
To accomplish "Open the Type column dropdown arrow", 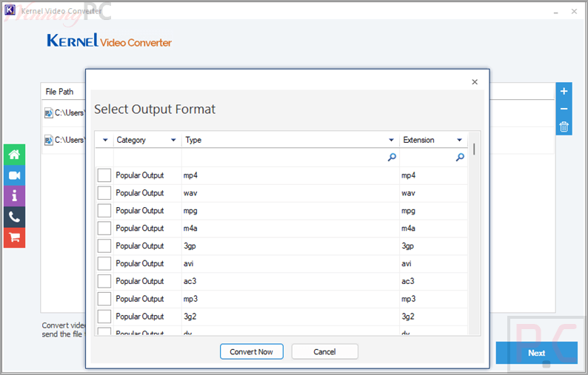I will coord(391,140).
